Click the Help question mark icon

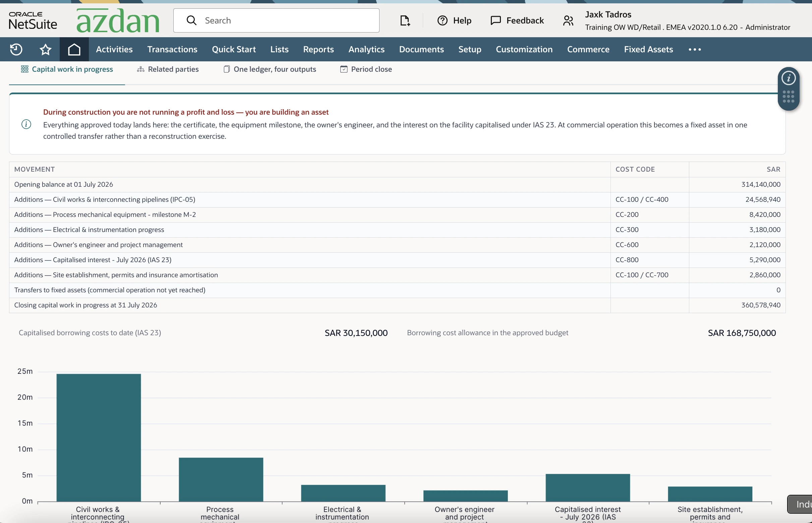click(x=442, y=20)
